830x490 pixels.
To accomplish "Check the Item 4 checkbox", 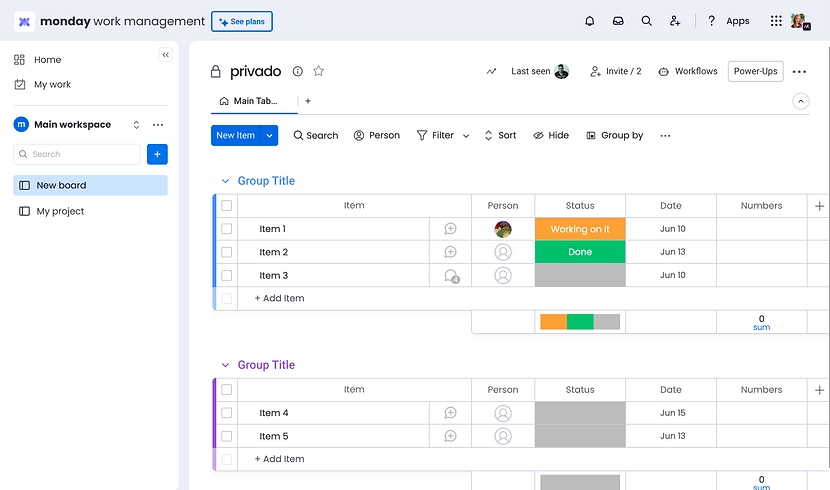I will coord(227,413).
